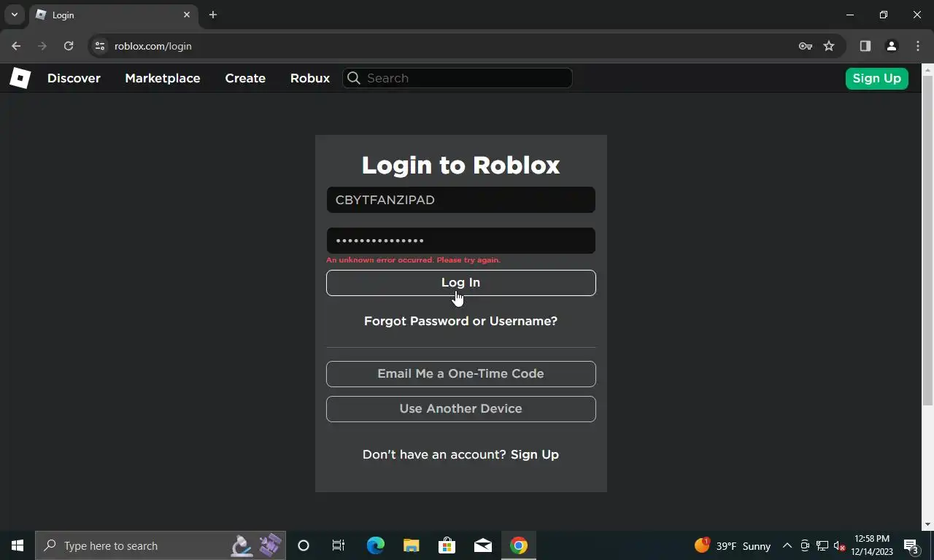Reload the Roblox login page
The height and width of the screenshot is (560, 934).
69,46
